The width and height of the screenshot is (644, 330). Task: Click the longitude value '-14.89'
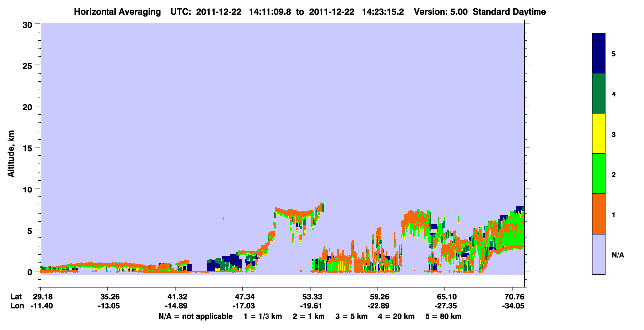[175, 306]
